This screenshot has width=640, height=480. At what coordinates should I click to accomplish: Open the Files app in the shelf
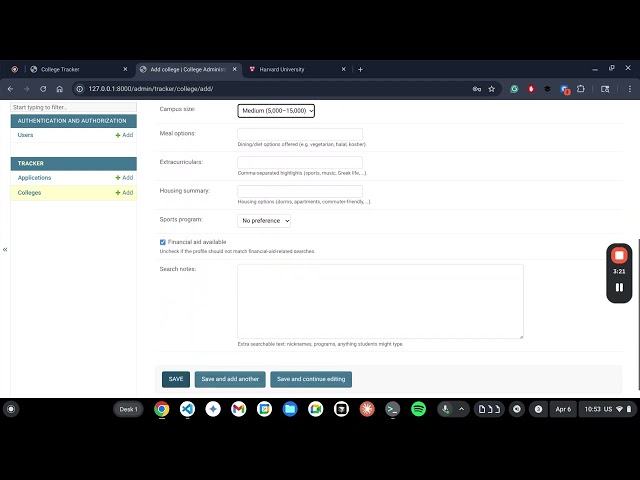(x=290, y=409)
